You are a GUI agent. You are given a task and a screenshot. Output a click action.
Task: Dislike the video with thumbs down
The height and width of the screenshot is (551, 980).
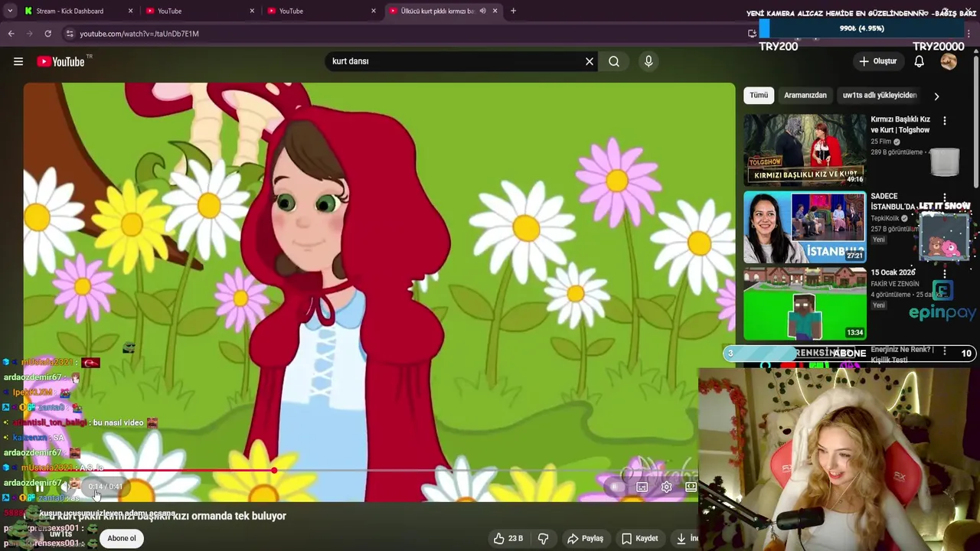[544, 538]
